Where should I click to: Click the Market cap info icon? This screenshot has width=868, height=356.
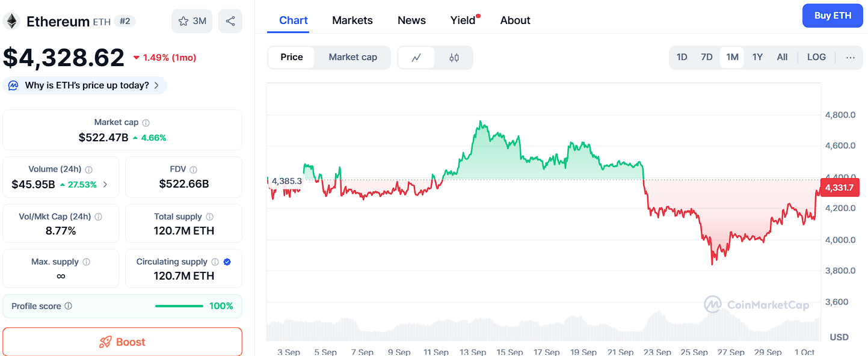pyautogui.click(x=146, y=123)
